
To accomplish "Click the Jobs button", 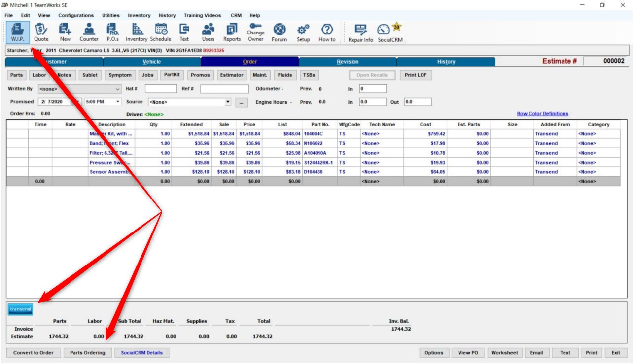I will (147, 75).
